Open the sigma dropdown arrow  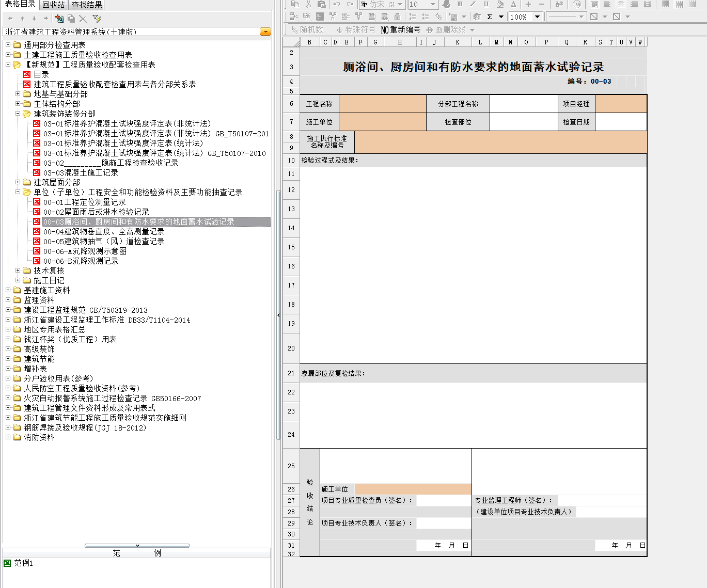501,17
